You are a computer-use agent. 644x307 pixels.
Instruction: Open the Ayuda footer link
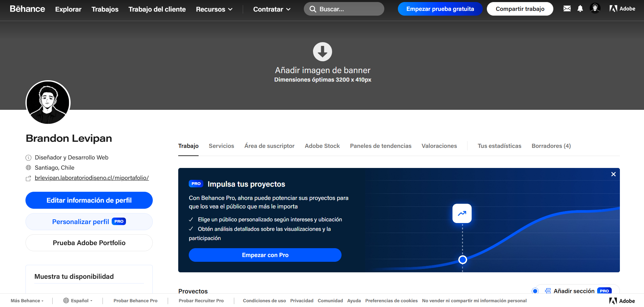[354, 301]
